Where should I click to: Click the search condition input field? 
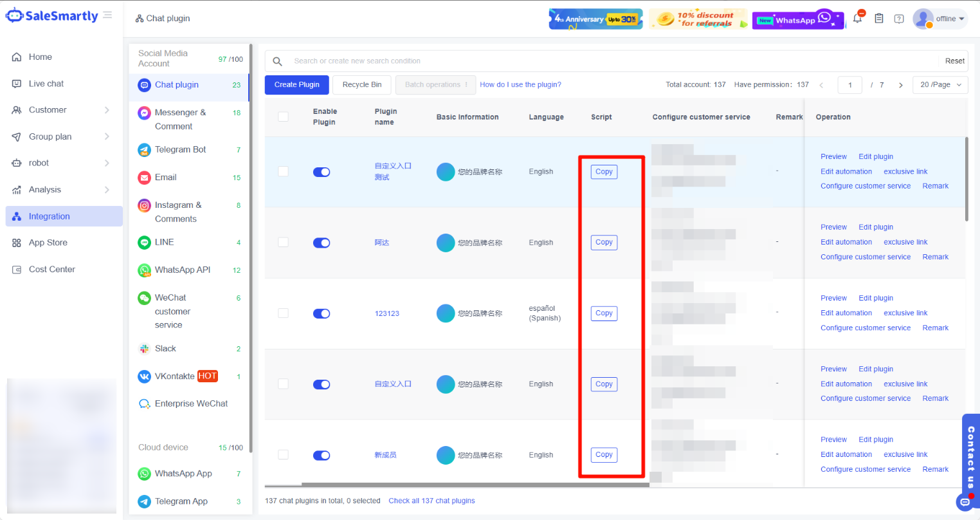coord(611,61)
